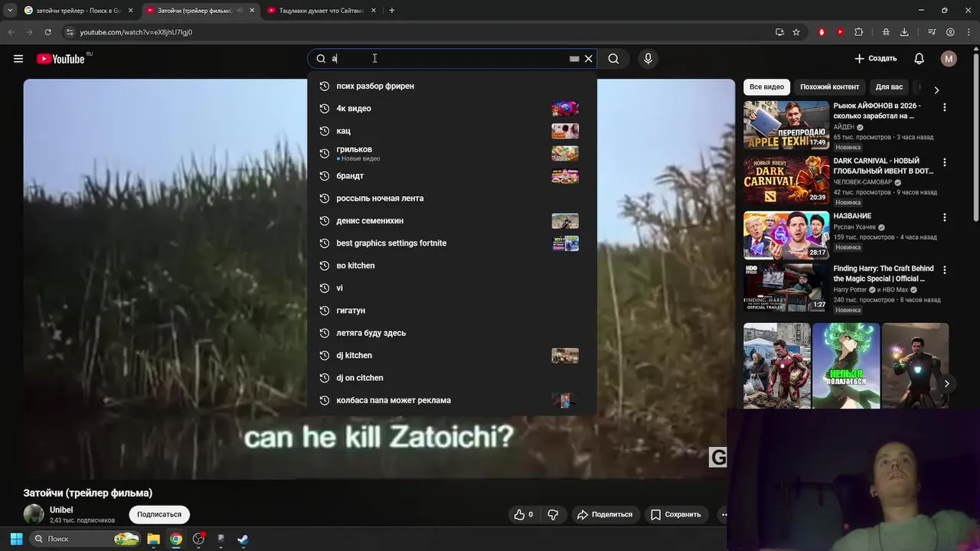Bookmark this page with the star

[x=796, y=32]
